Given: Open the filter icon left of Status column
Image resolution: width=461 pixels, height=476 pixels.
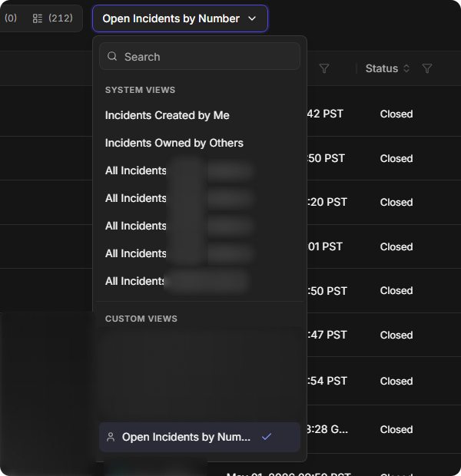Looking at the screenshot, I should point(324,68).
